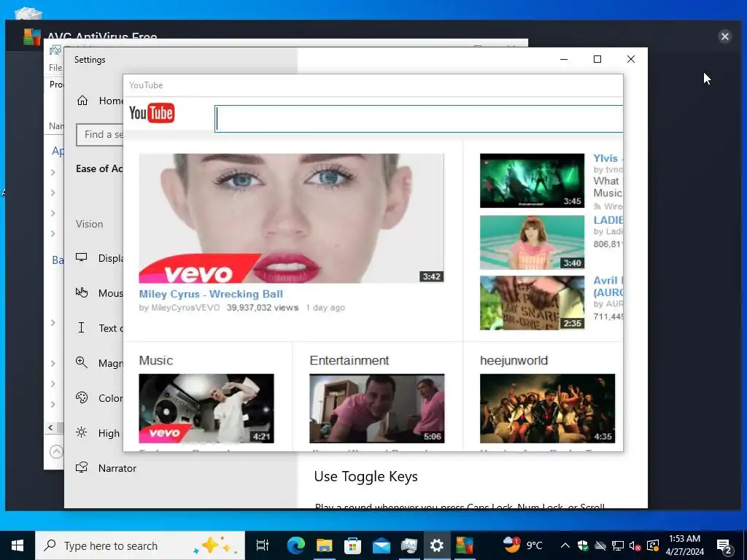Open the Music section 4:21 vevo thumbnail

point(206,408)
